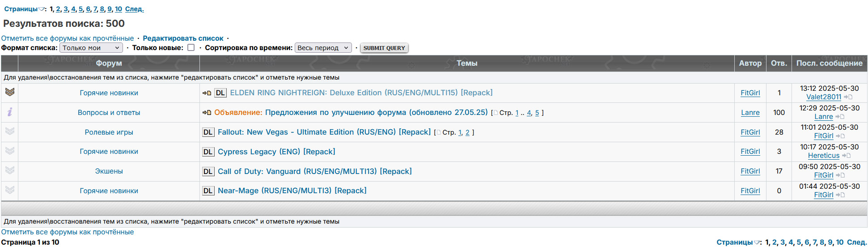This screenshot has height=250, width=868.
Task: Enable the 'Только новые' checkbox
Action: pyautogui.click(x=191, y=48)
